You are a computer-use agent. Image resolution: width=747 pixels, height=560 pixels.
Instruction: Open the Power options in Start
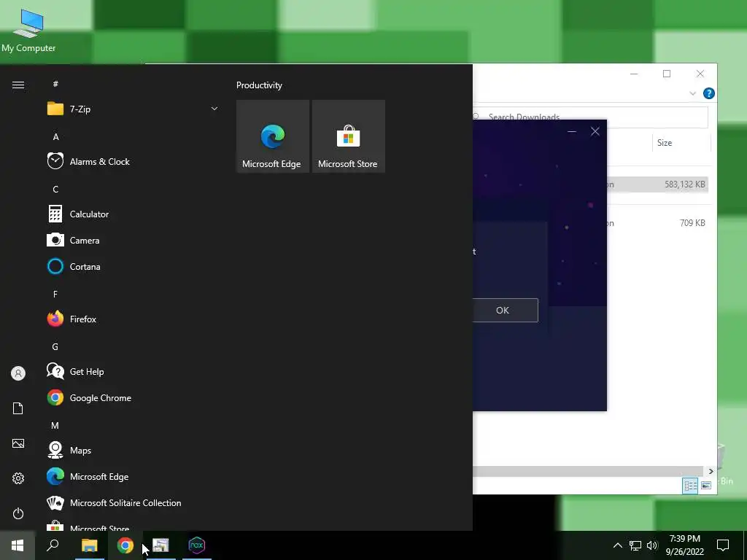click(x=18, y=513)
